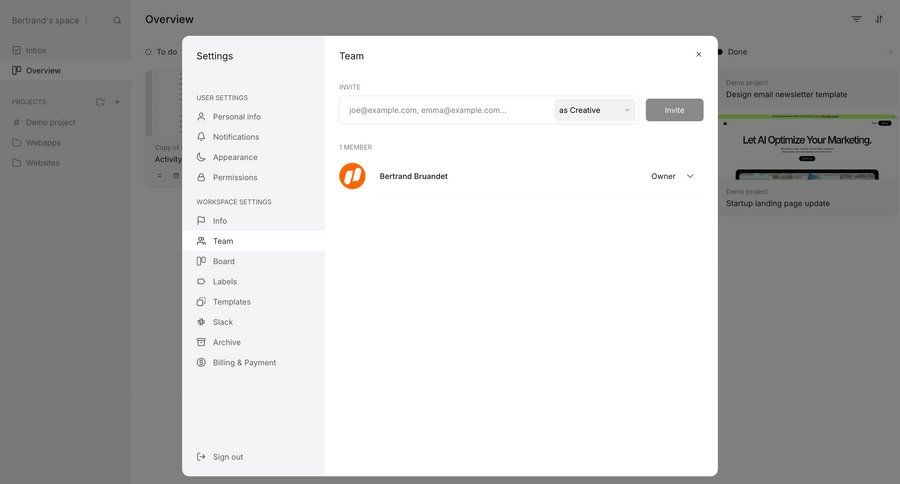Click the new folder icon beside Projects
Viewport: 900px width, 484px height.
coord(100,102)
